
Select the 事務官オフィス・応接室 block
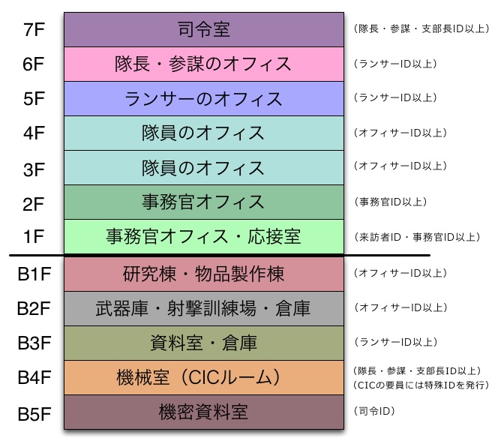click(204, 237)
